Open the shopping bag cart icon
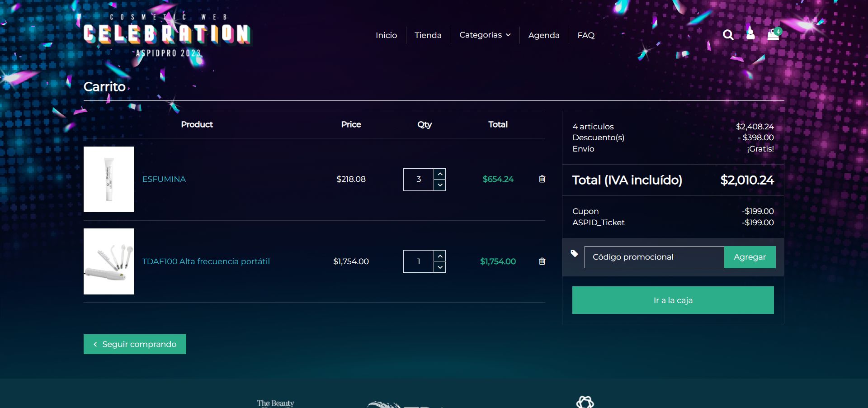 pos(774,34)
